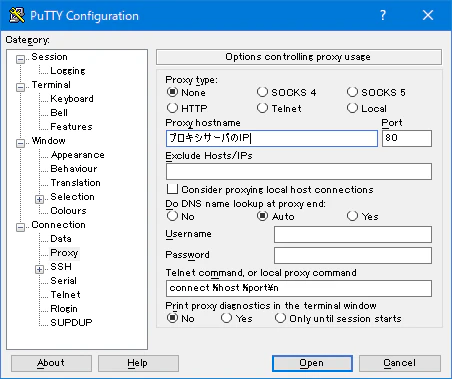Open the Keyboard category
This screenshot has height=379, width=452.
click(72, 99)
